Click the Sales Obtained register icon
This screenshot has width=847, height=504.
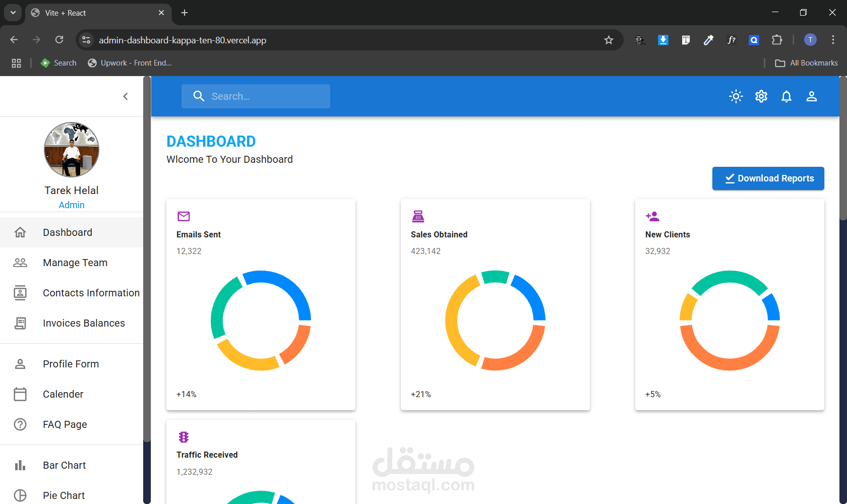(418, 216)
